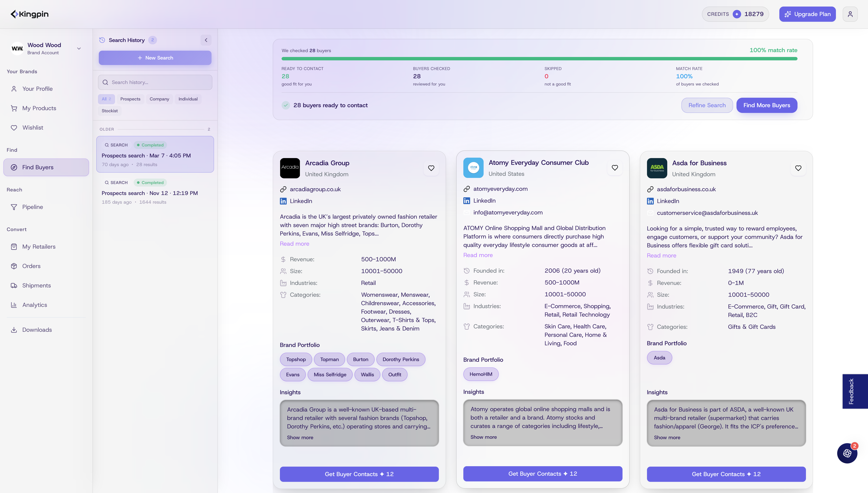Click info@atomyeveryday.com email

click(x=508, y=213)
